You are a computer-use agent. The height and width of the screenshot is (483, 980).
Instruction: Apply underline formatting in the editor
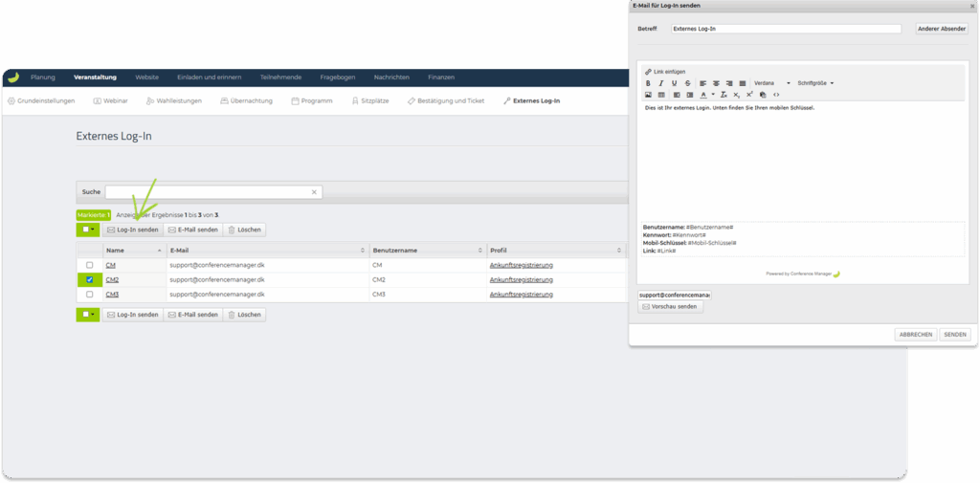675,83
